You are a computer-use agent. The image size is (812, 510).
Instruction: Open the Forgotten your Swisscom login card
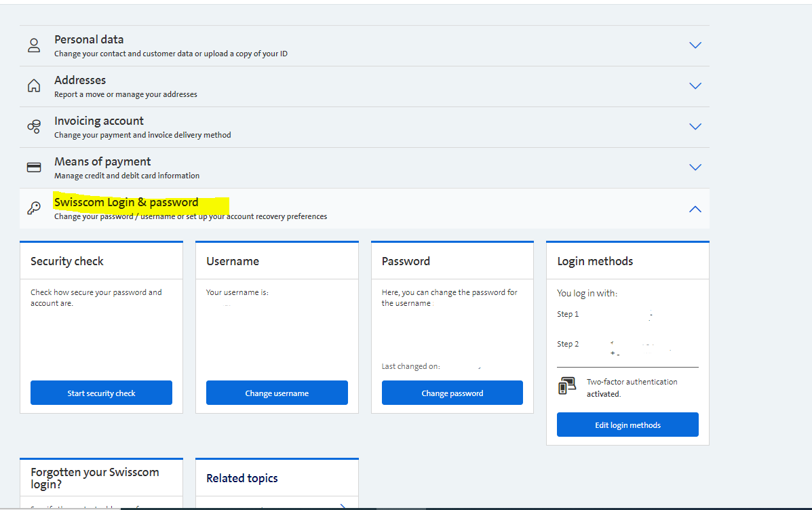[x=94, y=477]
